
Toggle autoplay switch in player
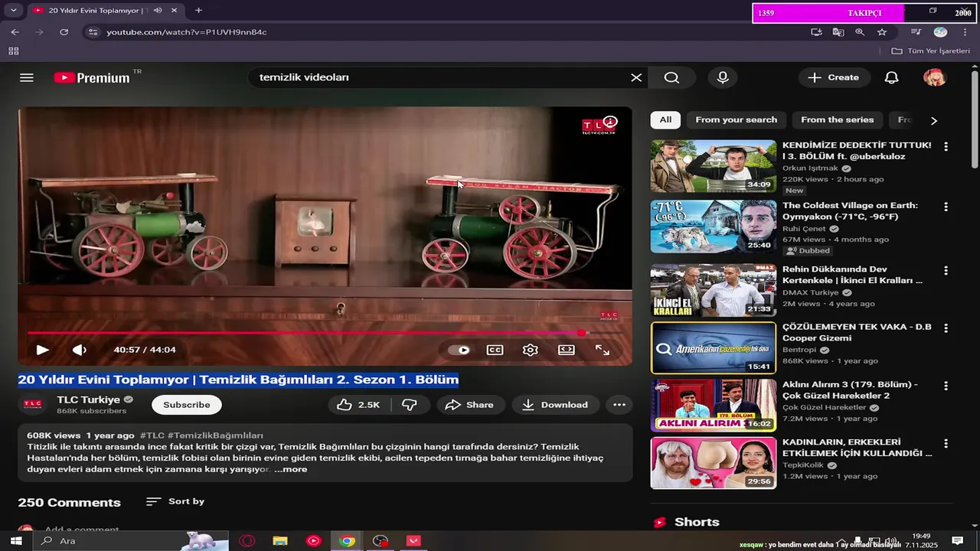459,350
